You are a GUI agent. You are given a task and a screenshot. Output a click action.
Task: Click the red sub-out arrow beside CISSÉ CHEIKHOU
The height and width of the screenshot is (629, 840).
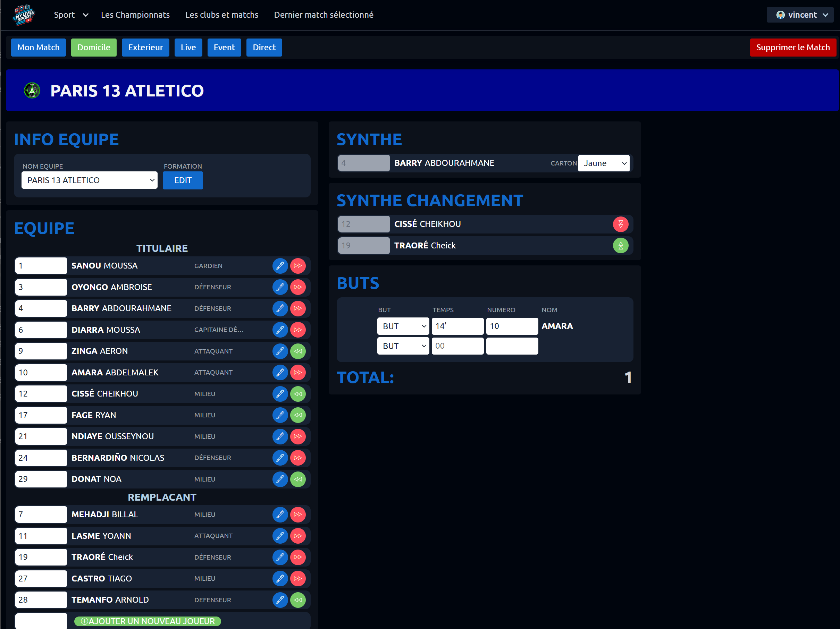(621, 224)
